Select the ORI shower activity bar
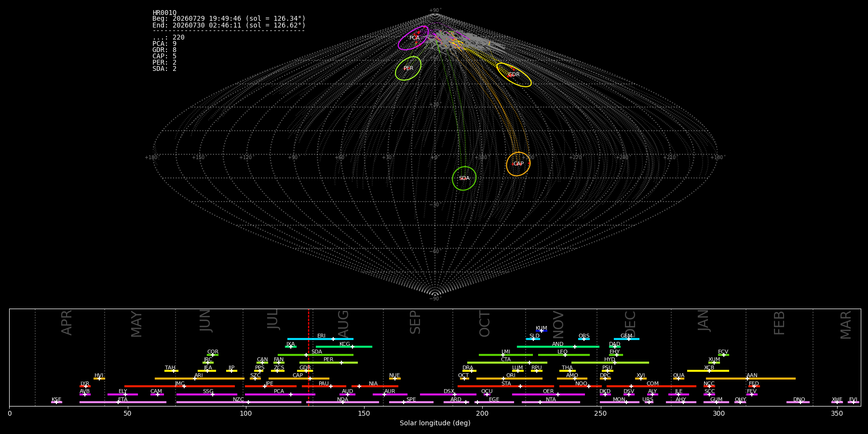Viewport: 868px width, 434px height. pyautogui.click(x=509, y=379)
